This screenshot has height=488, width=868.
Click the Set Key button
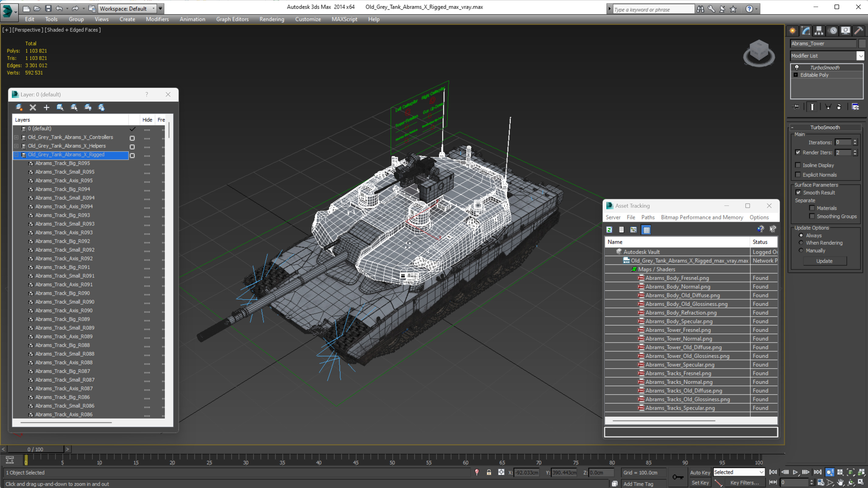pyautogui.click(x=700, y=483)
